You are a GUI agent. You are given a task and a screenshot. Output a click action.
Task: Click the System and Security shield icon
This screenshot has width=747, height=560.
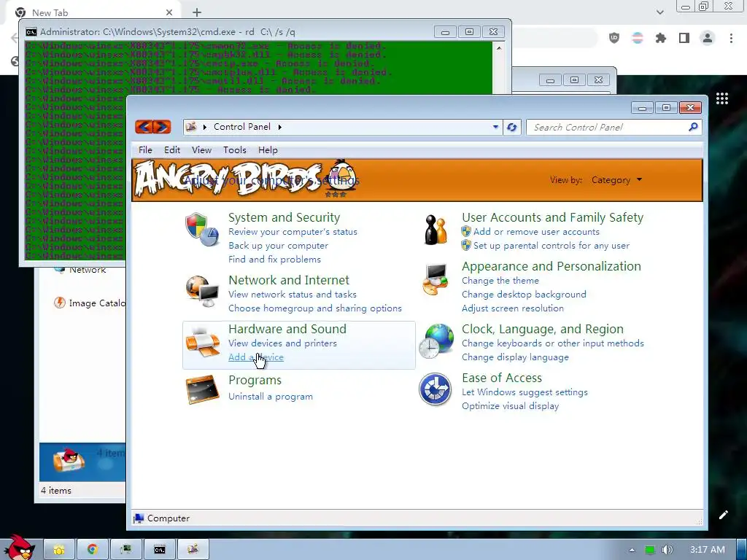pos(202,230)
